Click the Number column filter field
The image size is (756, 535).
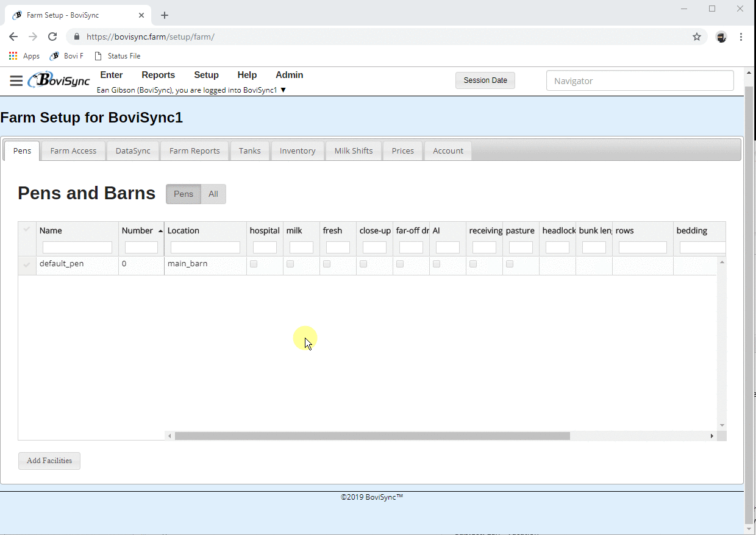[x=141, y=247]
